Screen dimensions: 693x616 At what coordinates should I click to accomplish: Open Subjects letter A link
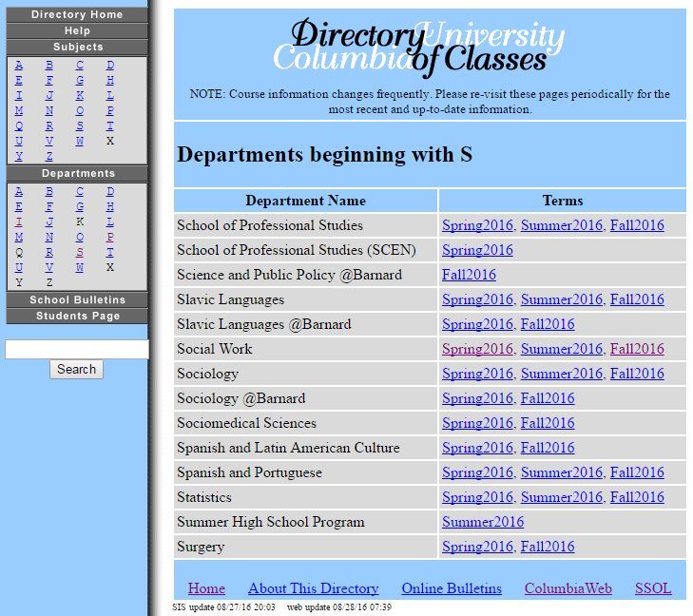(19, 65)
